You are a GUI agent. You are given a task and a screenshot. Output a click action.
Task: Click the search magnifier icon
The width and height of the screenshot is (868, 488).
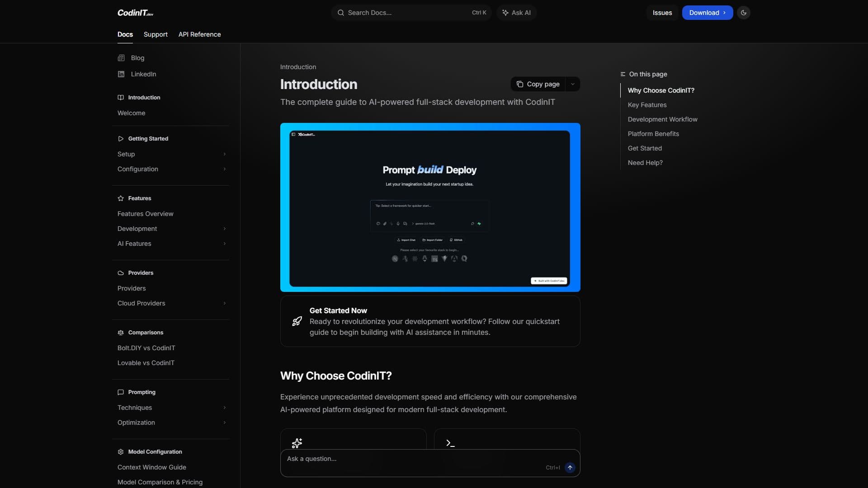coord(341,13)
